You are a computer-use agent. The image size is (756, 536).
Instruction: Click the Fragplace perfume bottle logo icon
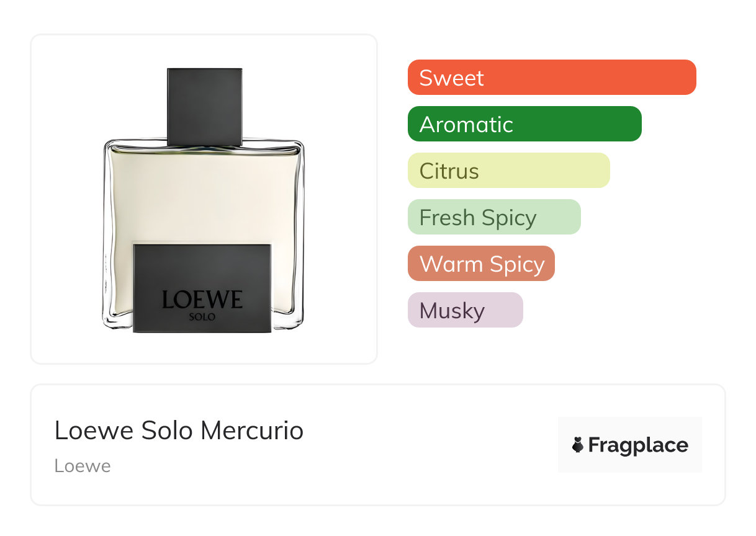(578, 445)
